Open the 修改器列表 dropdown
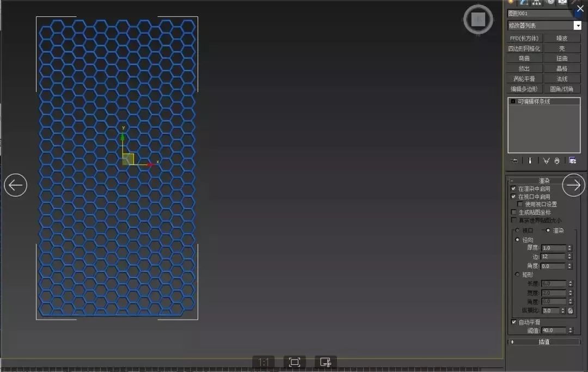588x372 pixels. (x=578, y=26)
